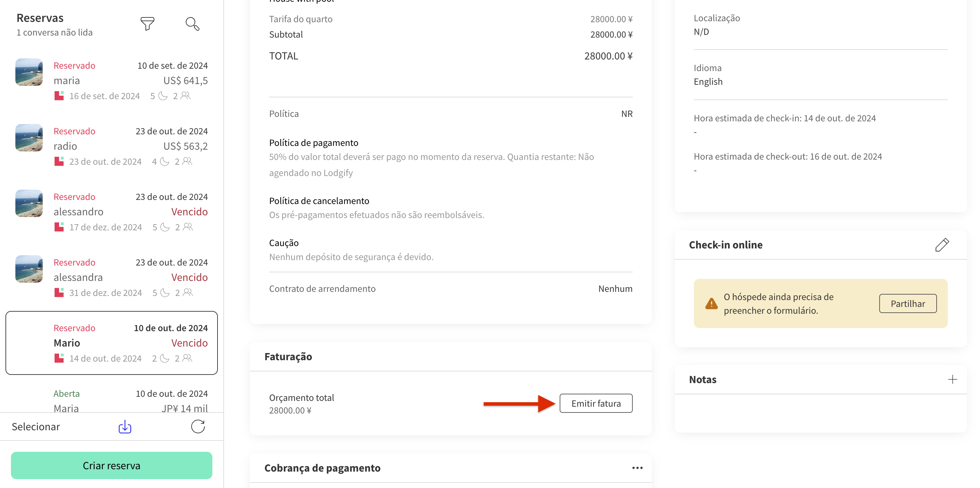
Task: Expand the Notas section
Action: (702, 379)
